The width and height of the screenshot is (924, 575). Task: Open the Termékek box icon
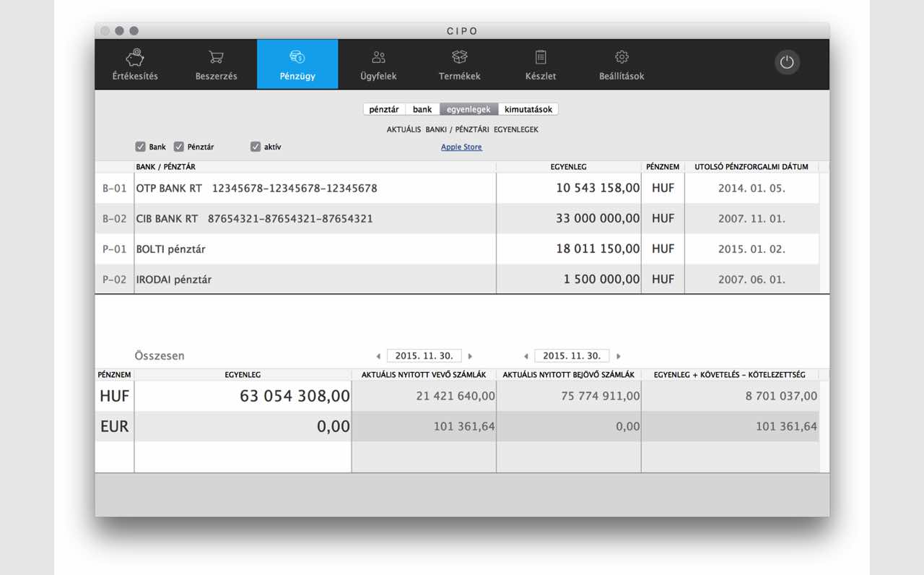(460, 57)
